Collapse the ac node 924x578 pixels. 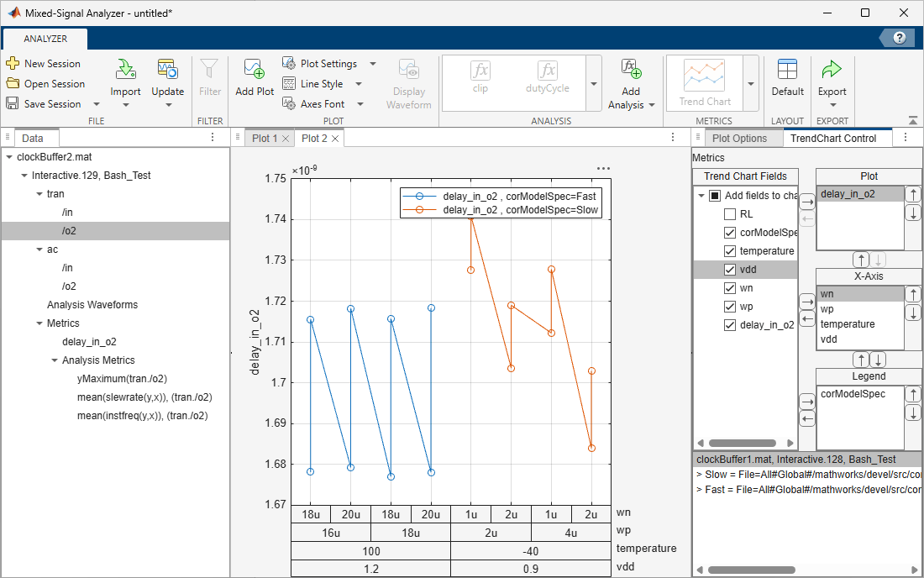coord(39,250)
